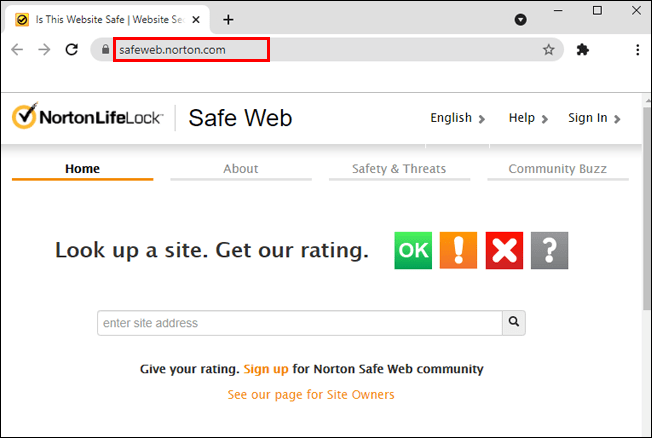Click the circular dropdown icon in tab strip
This screenshot has width=652, height=438.
(520, 20)
